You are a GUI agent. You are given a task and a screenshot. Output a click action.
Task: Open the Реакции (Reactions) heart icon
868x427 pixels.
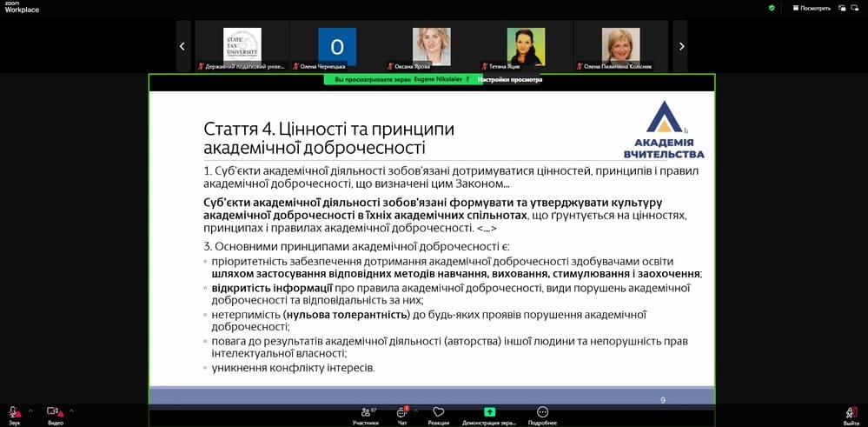tap(438, 411)
